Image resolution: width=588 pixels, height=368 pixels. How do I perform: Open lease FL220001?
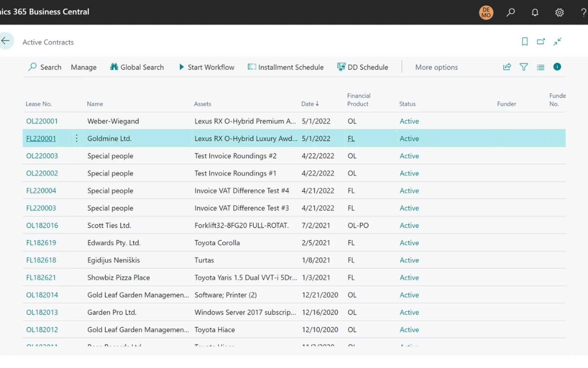coord(41,138)
